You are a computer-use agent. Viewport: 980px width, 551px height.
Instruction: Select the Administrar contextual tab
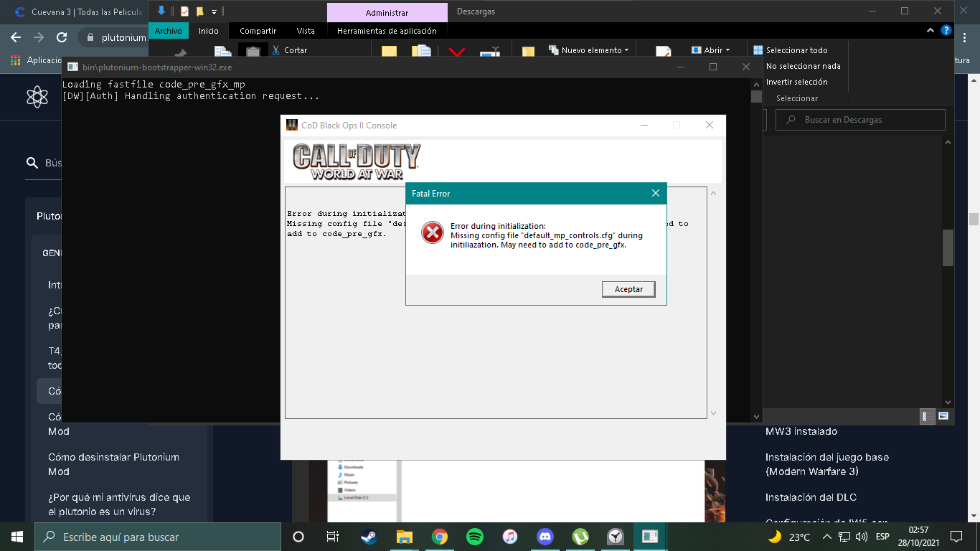coord(387,13)
